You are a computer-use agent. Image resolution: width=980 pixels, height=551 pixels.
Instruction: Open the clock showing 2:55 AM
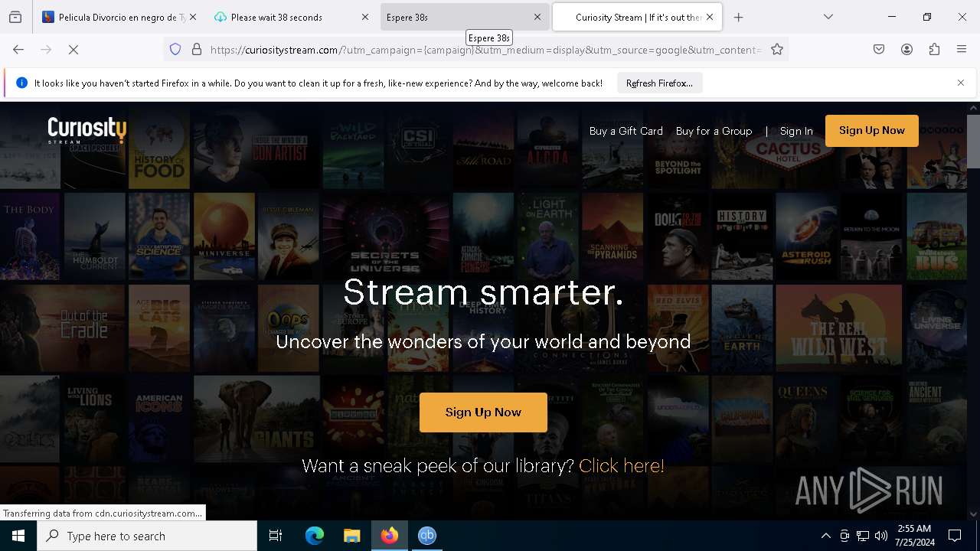[913, 536]
